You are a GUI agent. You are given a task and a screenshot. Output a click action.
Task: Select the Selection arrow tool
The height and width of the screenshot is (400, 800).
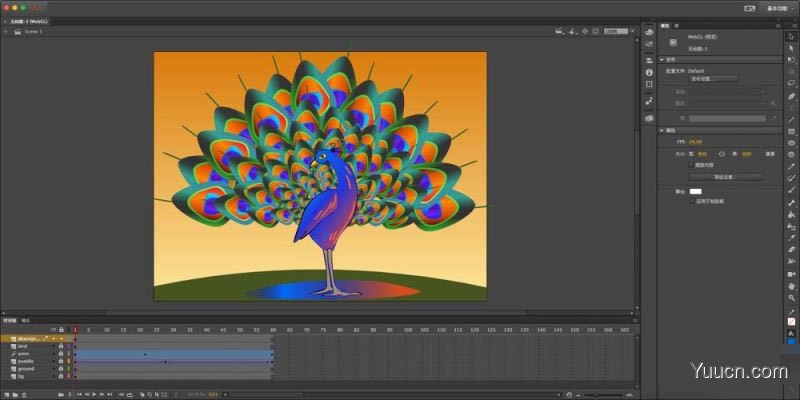click(x=791, y=36)
